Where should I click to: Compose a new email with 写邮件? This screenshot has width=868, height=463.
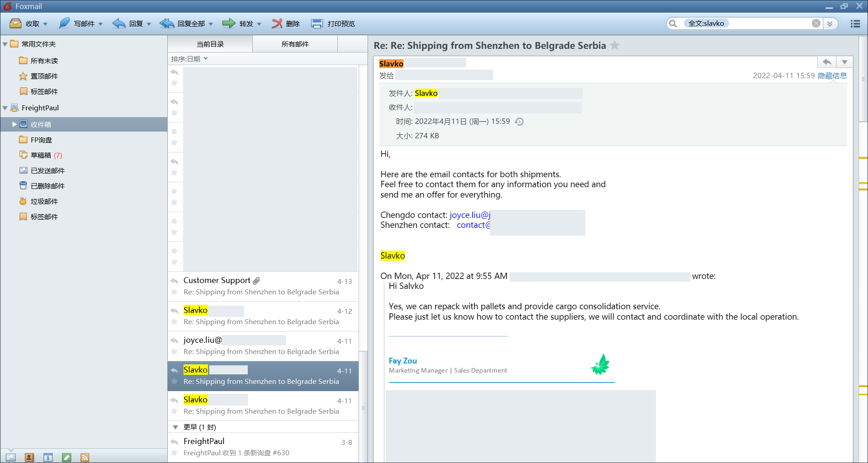click(x=65, y=24)
